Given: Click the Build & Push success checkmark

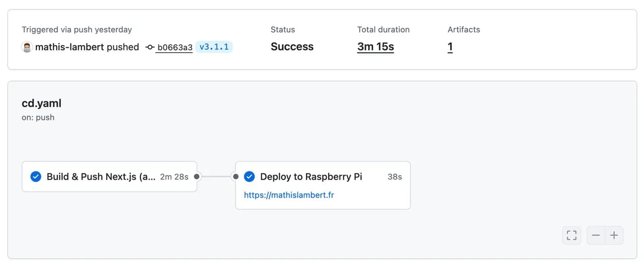Looking at the screenshot, I should (36, 176).
